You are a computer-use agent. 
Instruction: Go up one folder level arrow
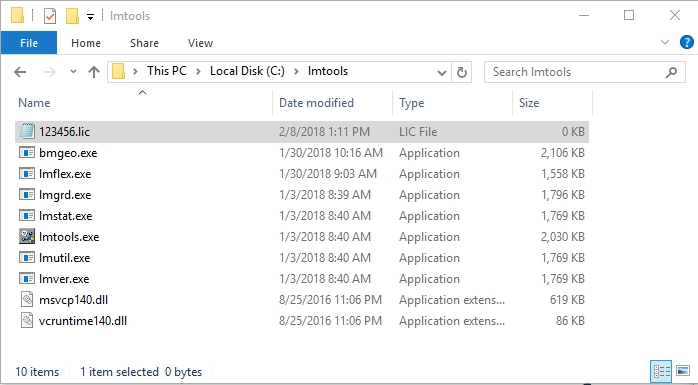(x=93, y=72)
